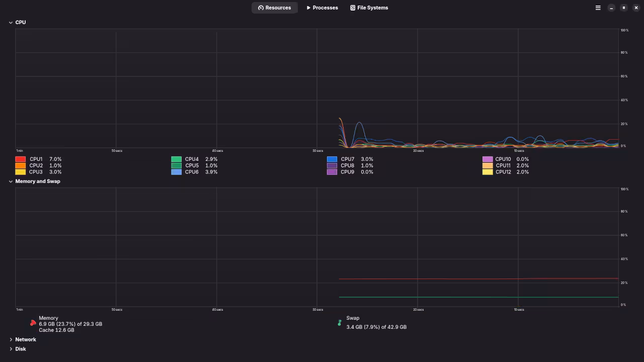This screenshot has width=644, height=362.
Task: Open the File Systems tab
Action: [369, 8]
